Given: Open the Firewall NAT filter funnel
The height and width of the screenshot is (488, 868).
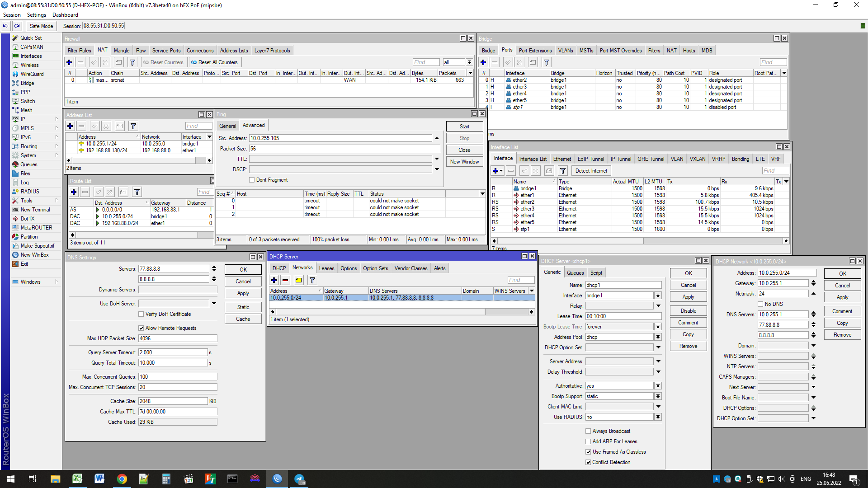Looking at the screenshot, I should (132, 62).
